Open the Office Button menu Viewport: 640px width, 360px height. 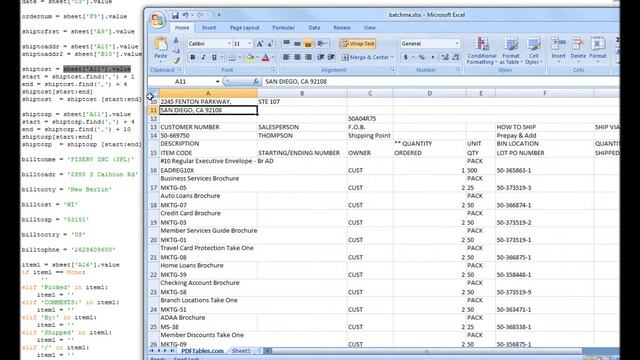157,20
